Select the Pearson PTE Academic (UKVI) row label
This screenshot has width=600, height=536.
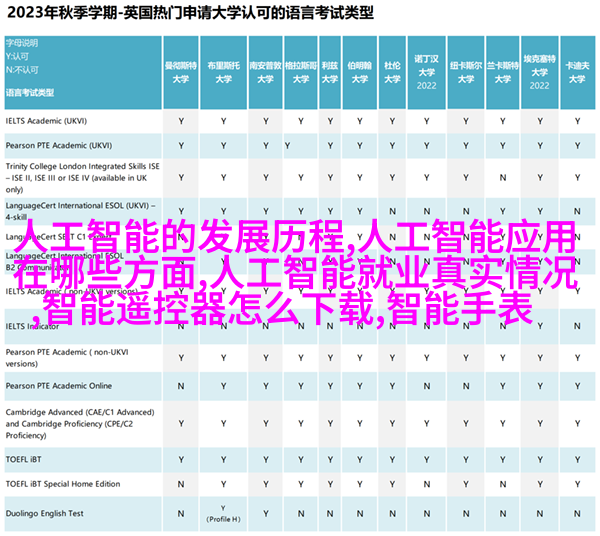point(59,145)
